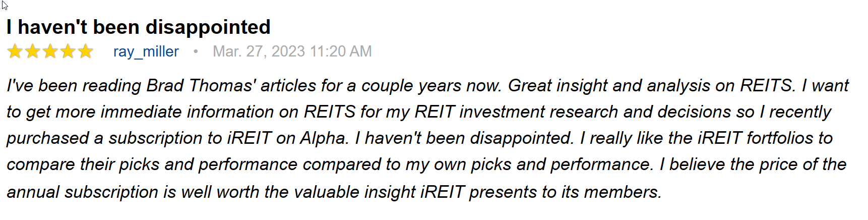This screenshot has height=220, width=868.
Task: Click the words "annual subscription" in the review
Action: coord(83,192)
